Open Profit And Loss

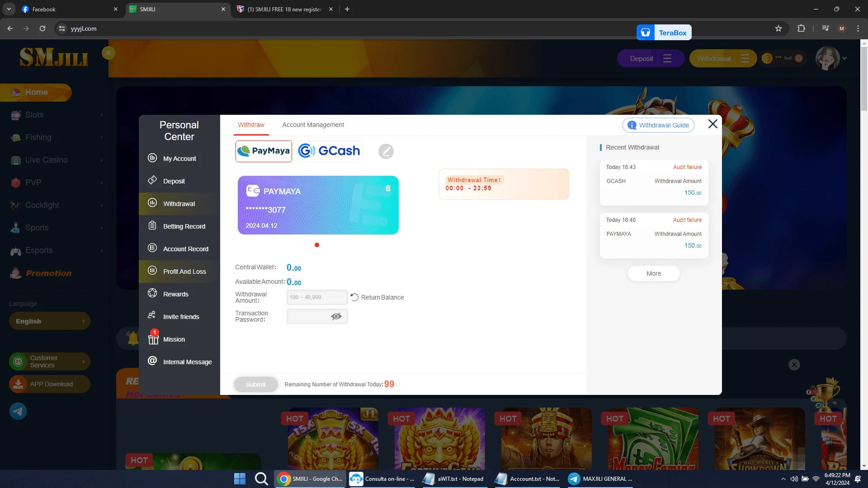(x=179, y=272)
